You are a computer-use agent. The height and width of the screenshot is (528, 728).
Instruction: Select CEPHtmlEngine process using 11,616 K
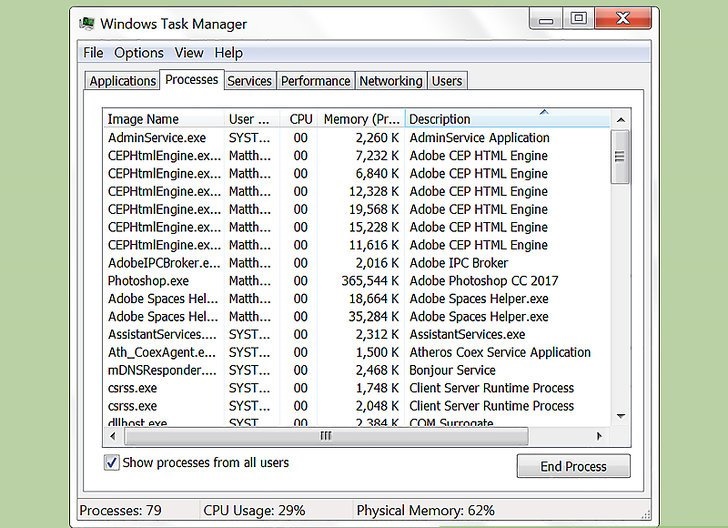357,245
